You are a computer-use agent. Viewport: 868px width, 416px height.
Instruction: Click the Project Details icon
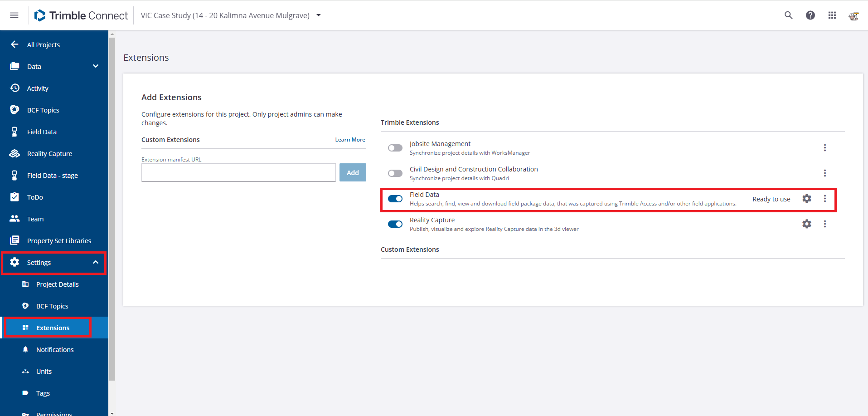[x=25, y=284]
